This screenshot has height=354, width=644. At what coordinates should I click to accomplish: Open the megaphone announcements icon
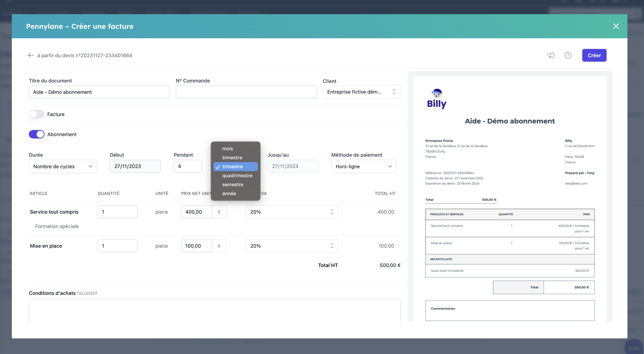pos(551,55)
